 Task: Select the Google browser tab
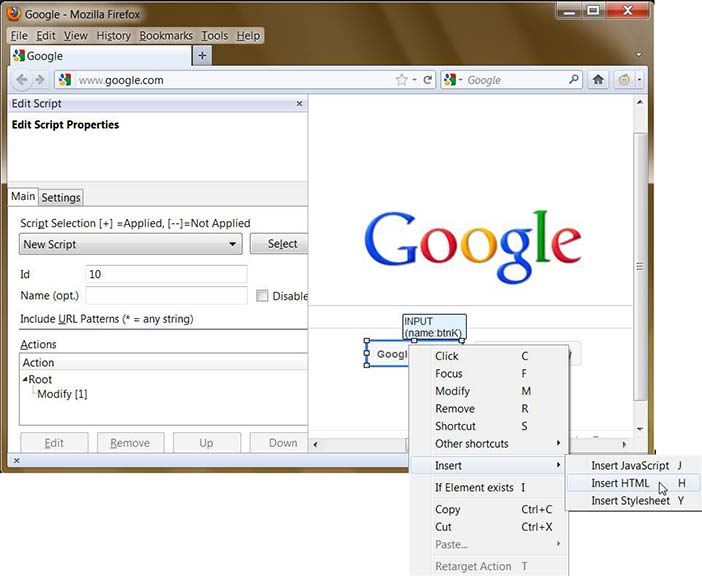coord(101,56)
